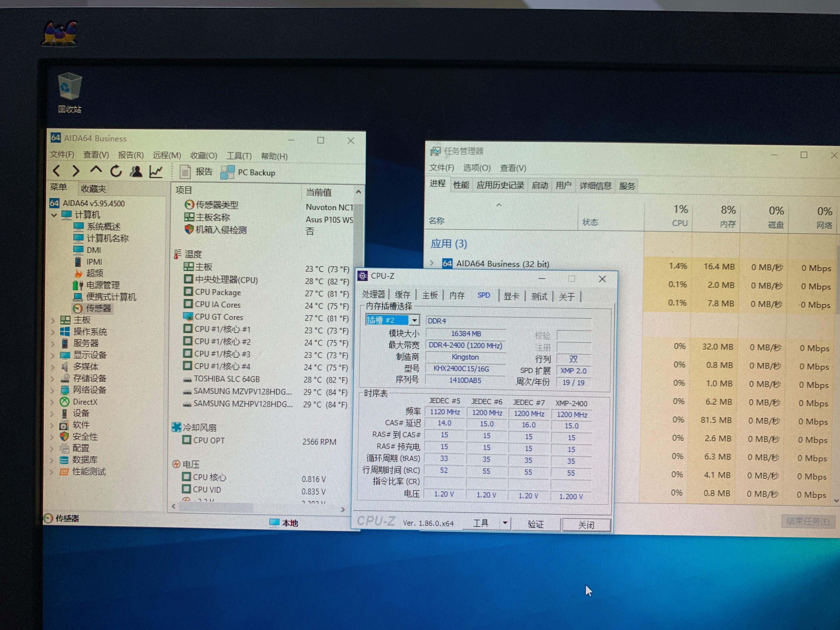The image size is (840, 630).
Task: Click the AIDA64 up-level arrow icon
Action: point(96,170)
